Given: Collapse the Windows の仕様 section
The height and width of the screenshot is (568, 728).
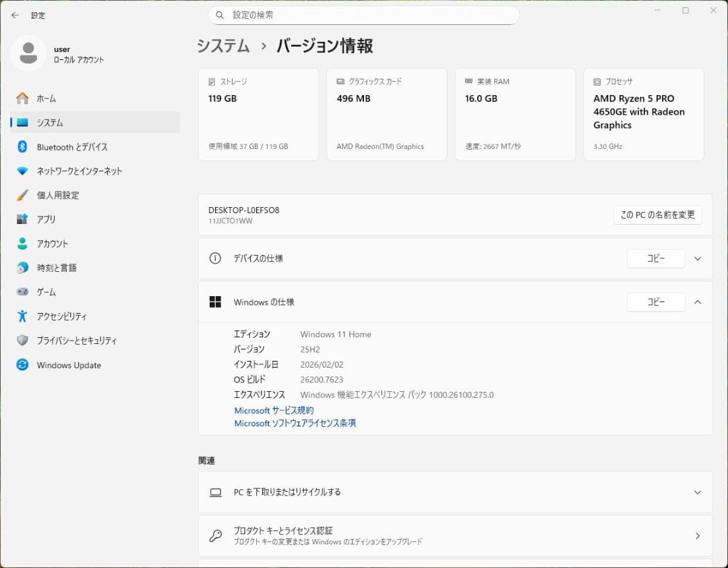Looking at the screenshot, I should coord(698,302).
